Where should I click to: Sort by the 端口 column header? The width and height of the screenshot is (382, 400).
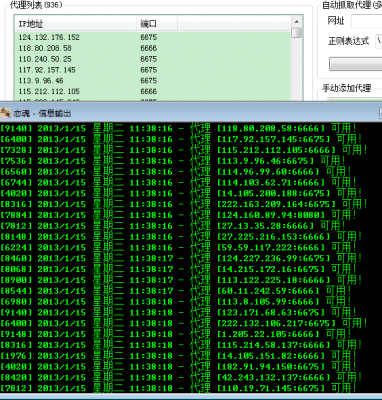157,24
